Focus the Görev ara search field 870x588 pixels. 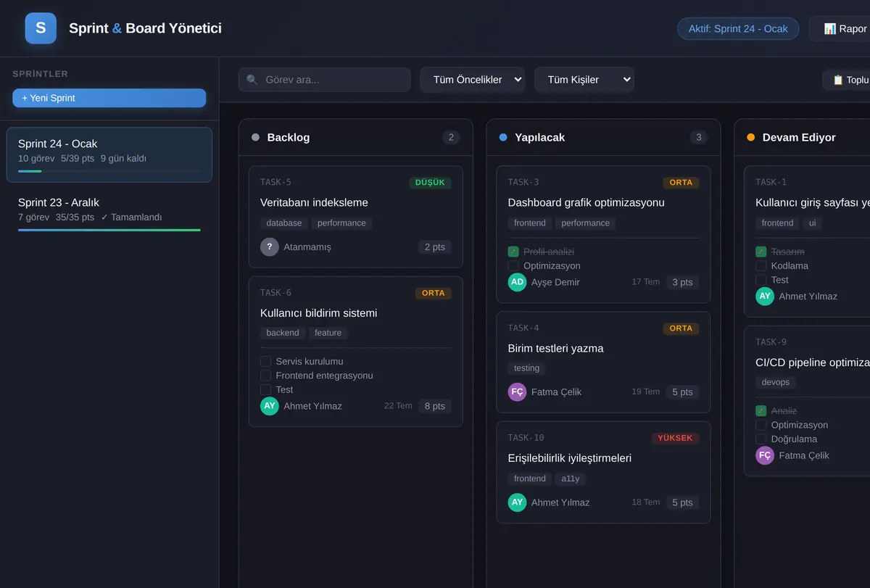pyautogui.click(x=325, y=80)
